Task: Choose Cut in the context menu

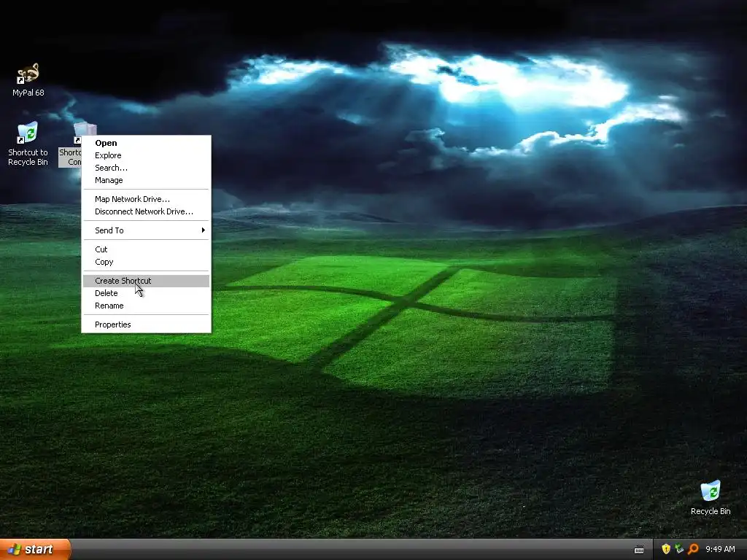Action: pos(146,249)
